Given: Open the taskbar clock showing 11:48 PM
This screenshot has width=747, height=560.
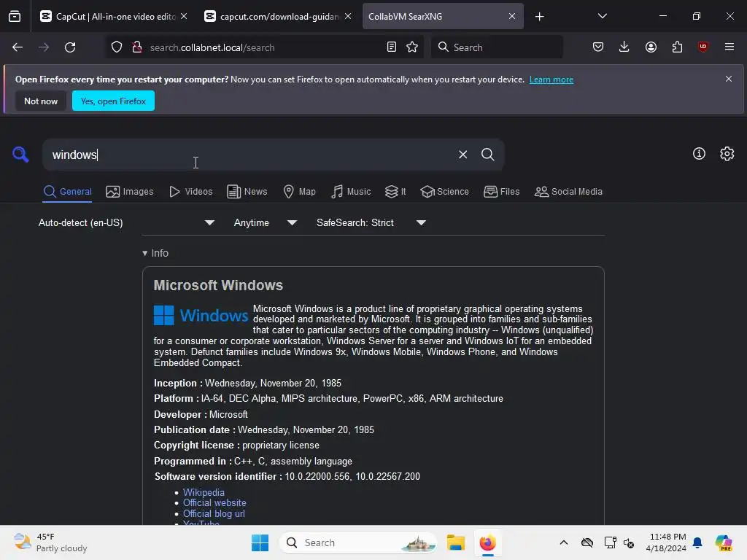Looking at the screenshot, I should click(666, 542).
